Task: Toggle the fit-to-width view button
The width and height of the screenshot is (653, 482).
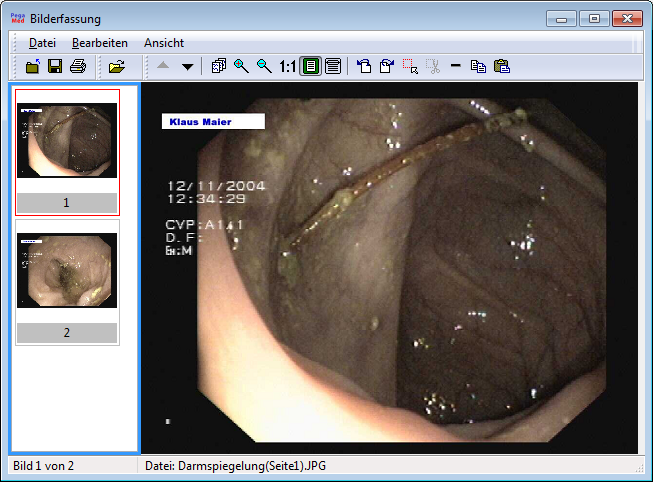Action: coord(333,67)
